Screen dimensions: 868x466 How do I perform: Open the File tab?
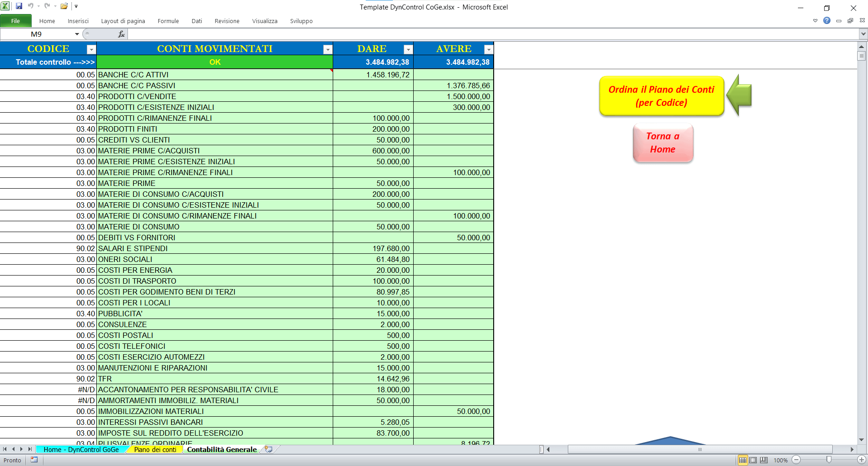click(x=16, y=21)
